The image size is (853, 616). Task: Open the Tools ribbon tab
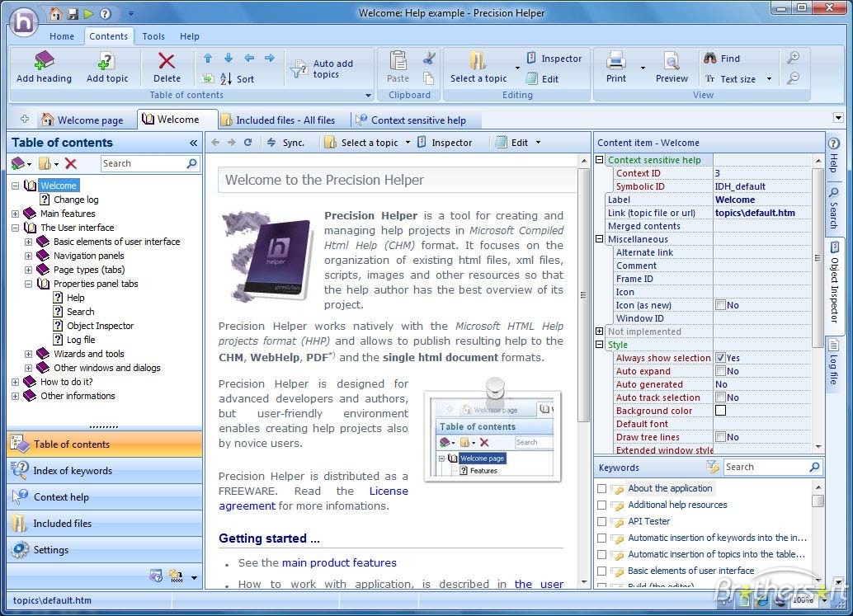pos(153,36)
